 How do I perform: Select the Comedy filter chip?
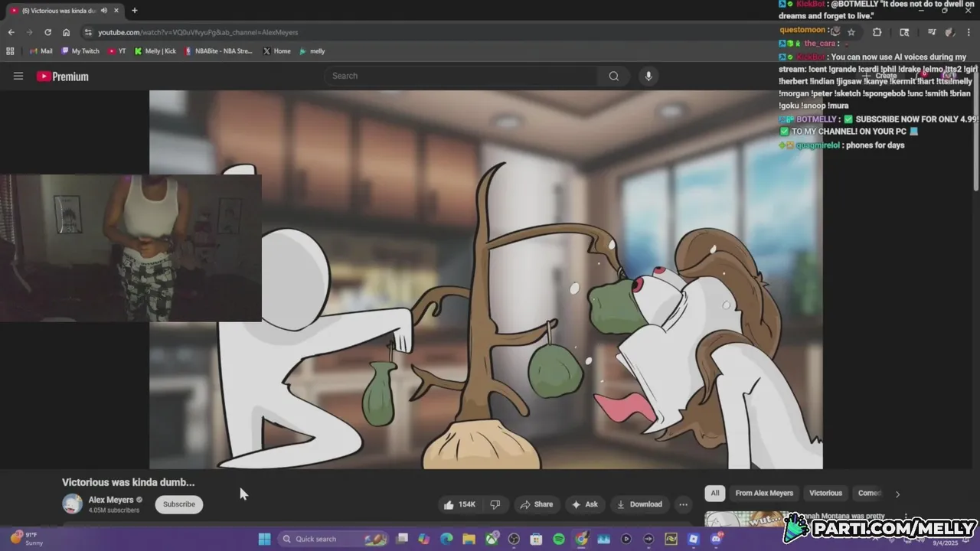tap(870, 493)
